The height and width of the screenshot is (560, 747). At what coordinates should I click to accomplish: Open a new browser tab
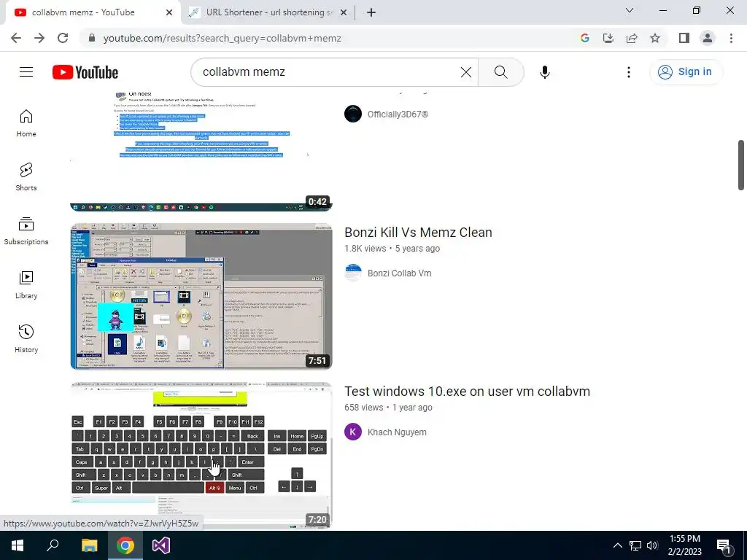pyautogui.click(x=371, y=12)
